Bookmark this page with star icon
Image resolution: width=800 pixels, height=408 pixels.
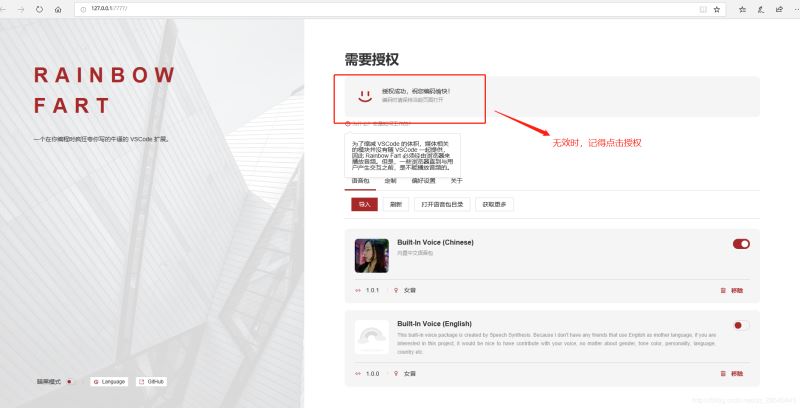(x=717, y=8)
